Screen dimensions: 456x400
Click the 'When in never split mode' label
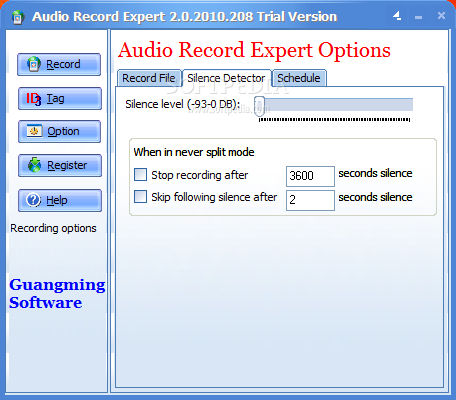194,152
